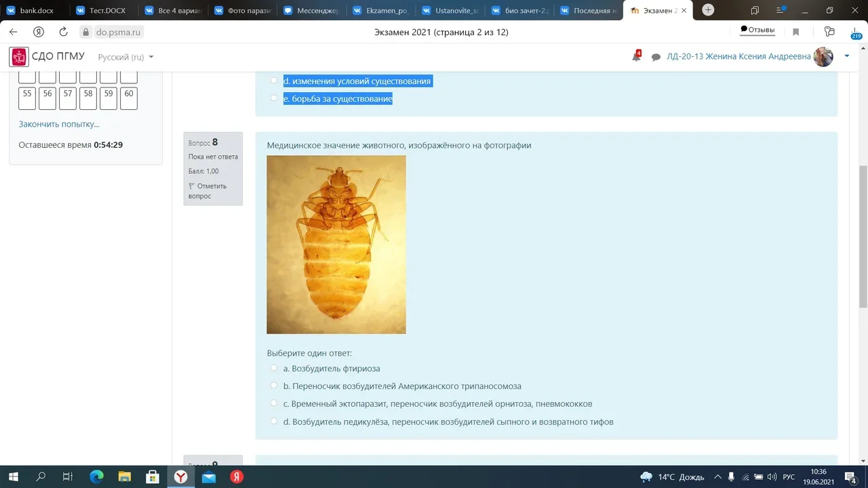Select answer a. Возбудитель фтириоза
868x488 pixels.
click(x=274, y=368)
